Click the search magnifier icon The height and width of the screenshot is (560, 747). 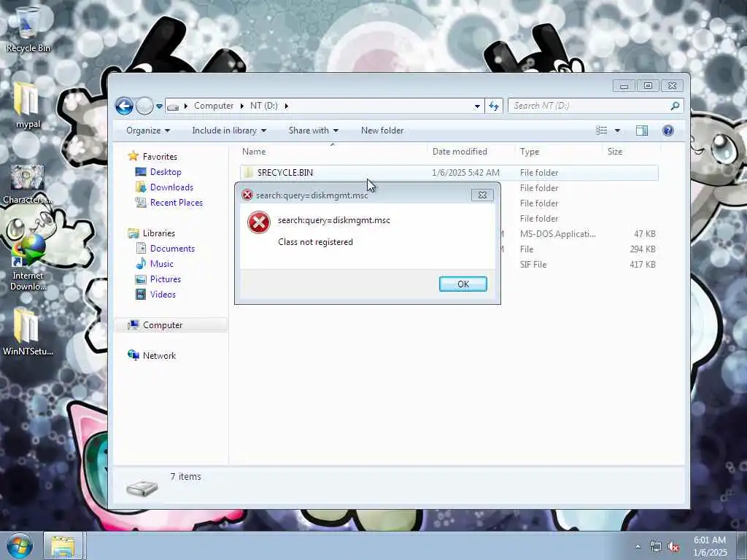click(675, 106)
